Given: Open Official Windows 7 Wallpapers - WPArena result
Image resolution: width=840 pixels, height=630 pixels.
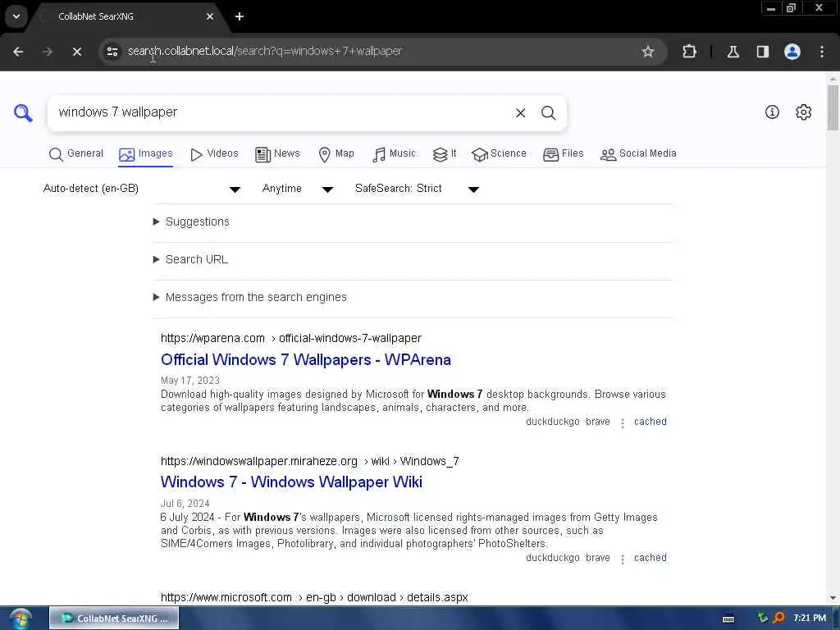Looking at the screenshot, I should 305,360.
